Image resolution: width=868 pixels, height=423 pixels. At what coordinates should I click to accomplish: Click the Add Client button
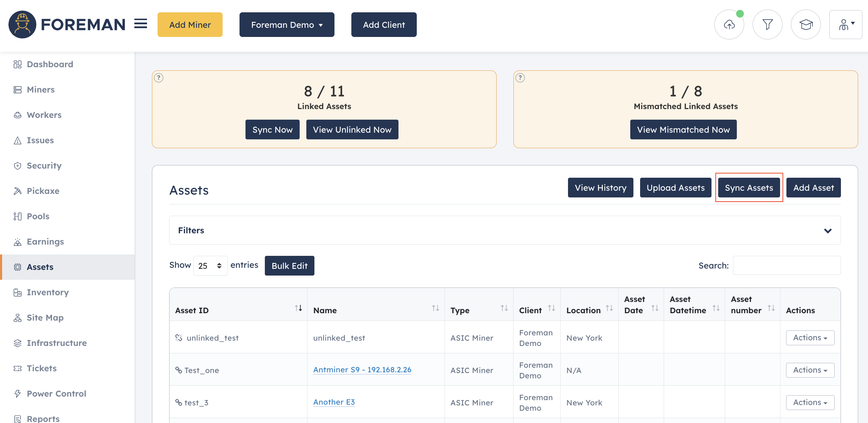pyautogui.click(x=384, y=25)
